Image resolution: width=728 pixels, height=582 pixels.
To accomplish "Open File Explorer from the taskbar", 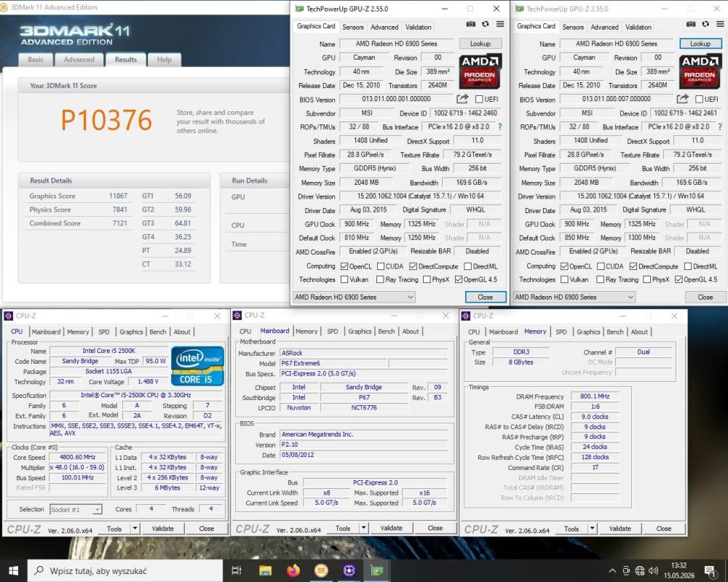I will tap(265, 570).
